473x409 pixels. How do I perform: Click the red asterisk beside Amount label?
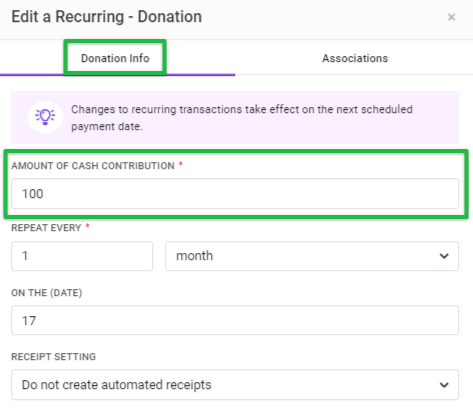tap(181, 164)
